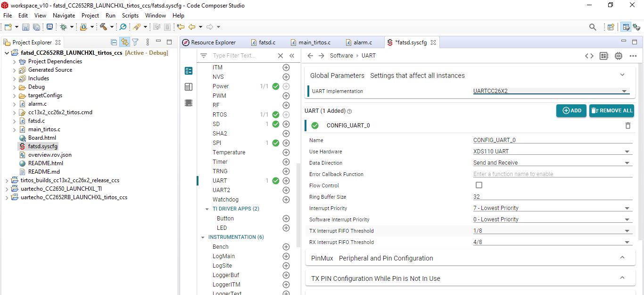Switch to the main_tirtos.c tab

pos(310,42)
